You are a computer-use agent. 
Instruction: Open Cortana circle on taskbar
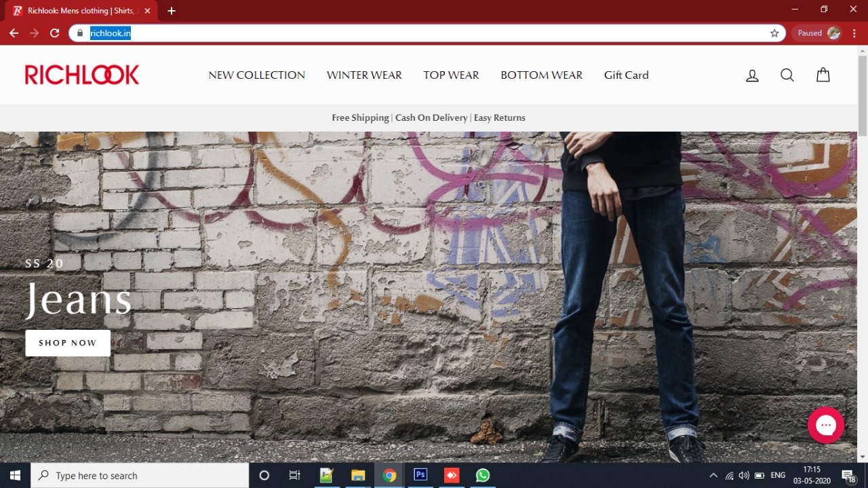click(x=264, y=475)
